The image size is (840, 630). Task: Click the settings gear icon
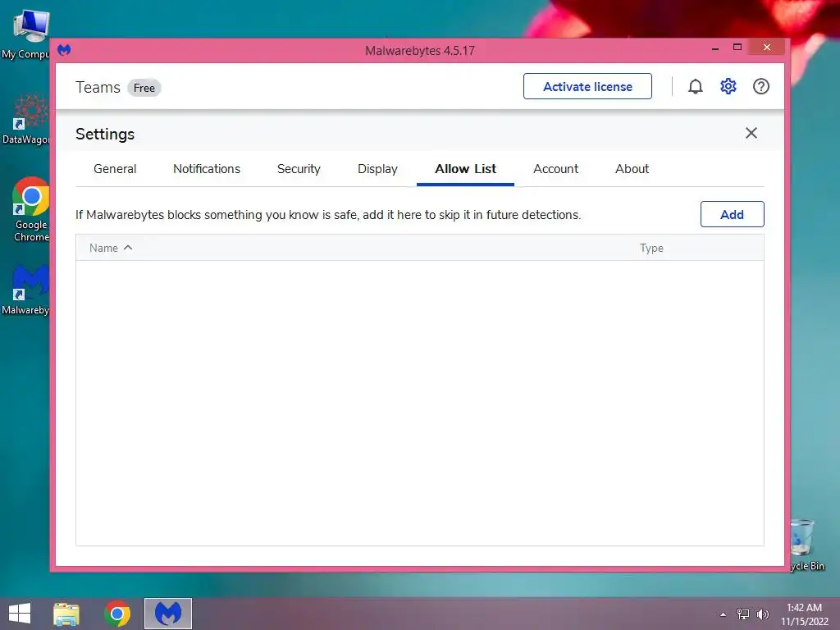(728, 86)
